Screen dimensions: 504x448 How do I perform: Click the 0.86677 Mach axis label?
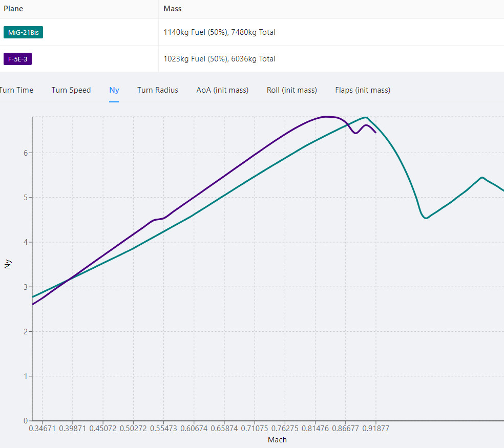(346, 429)
